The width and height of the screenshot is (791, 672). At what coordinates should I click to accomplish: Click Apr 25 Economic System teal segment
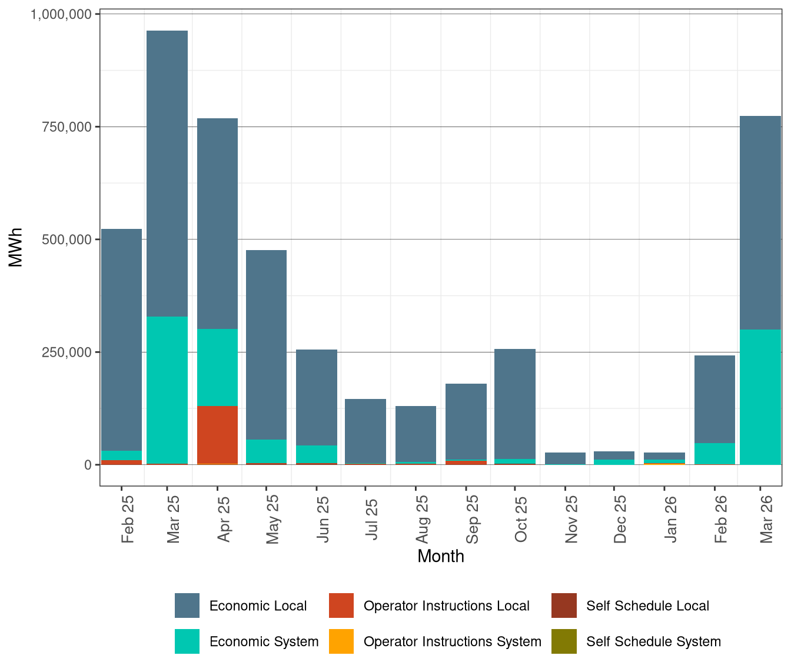point(217,367)
